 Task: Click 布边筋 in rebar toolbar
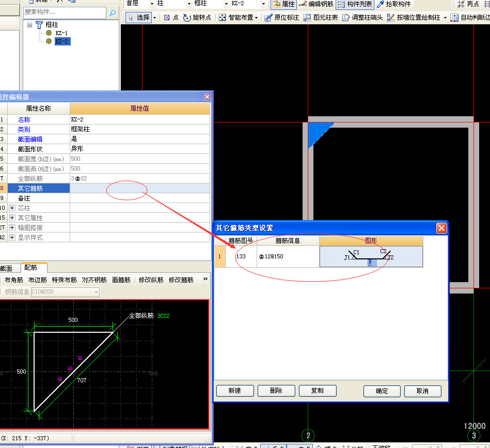point(38,280)
